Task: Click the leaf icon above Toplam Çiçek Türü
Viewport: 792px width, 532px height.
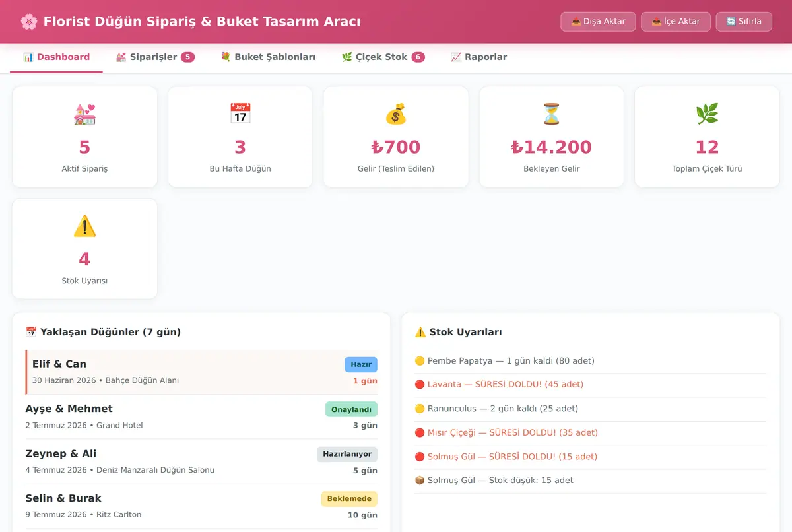Action: (x=707, y=114)
